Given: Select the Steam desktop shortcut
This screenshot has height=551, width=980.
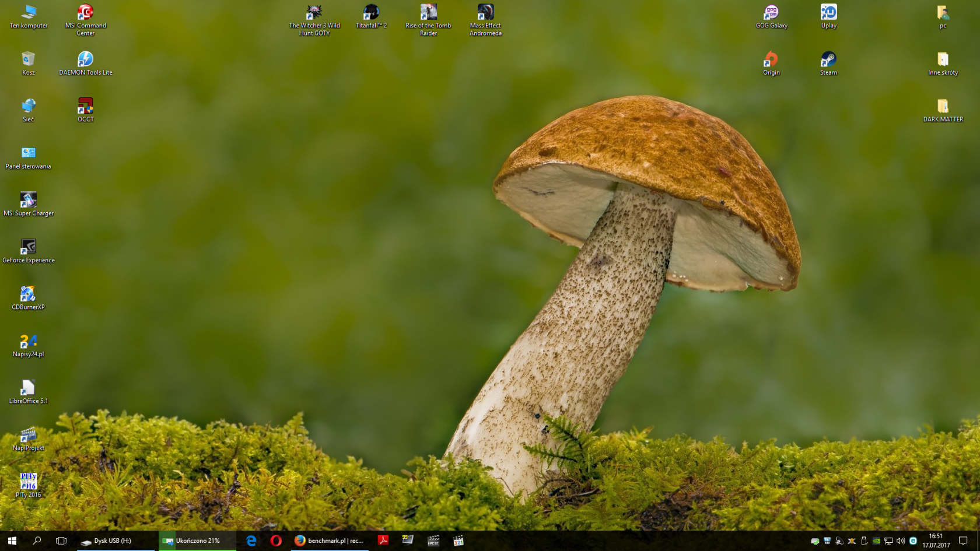Looking at the screenshot, I should click(x=829, y=64).
